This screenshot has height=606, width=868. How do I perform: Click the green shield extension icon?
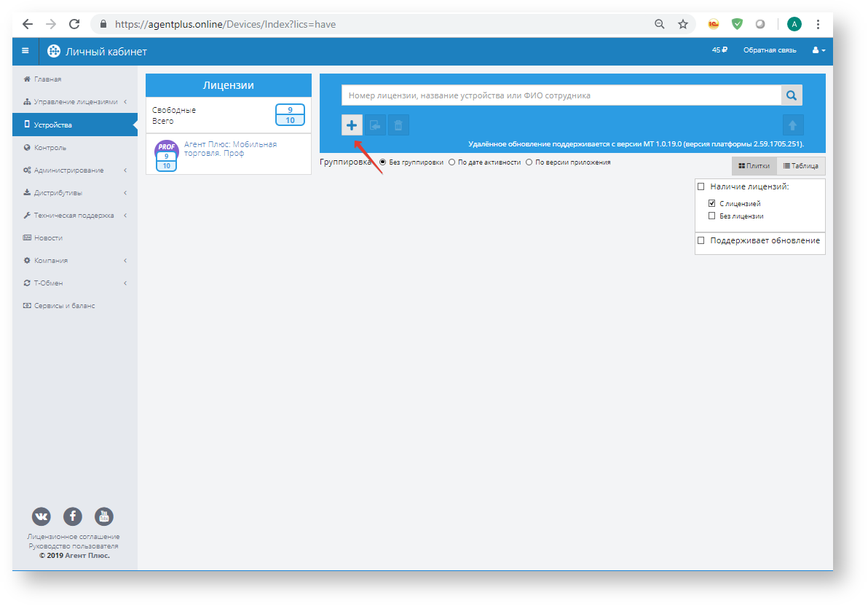click(737, 24)
